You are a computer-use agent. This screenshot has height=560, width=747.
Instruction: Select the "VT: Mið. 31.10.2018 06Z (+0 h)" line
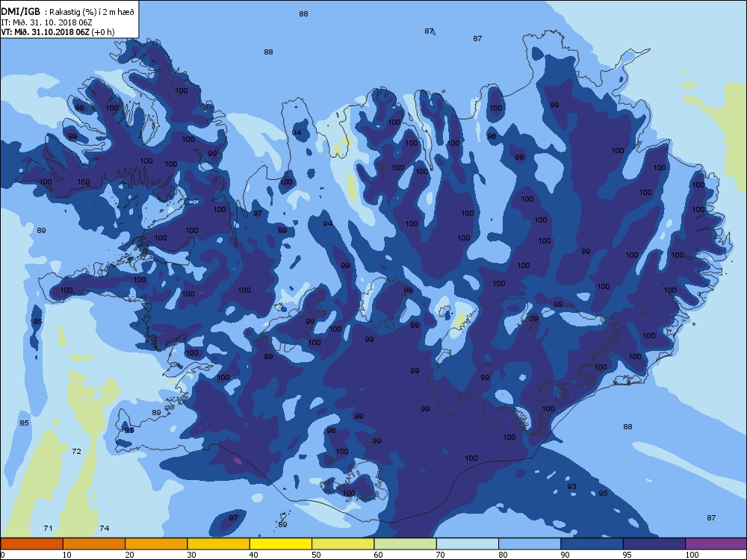pos(58,32)
